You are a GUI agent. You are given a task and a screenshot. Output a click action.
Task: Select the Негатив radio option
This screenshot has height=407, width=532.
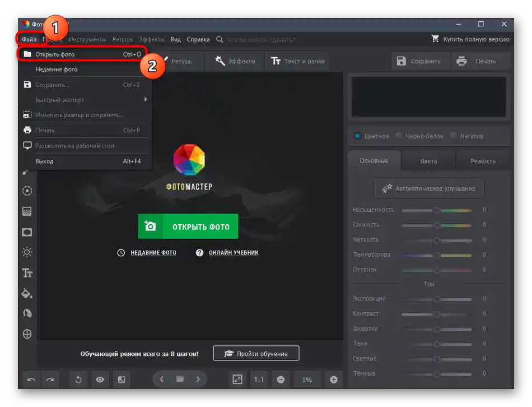coord(453,136)
